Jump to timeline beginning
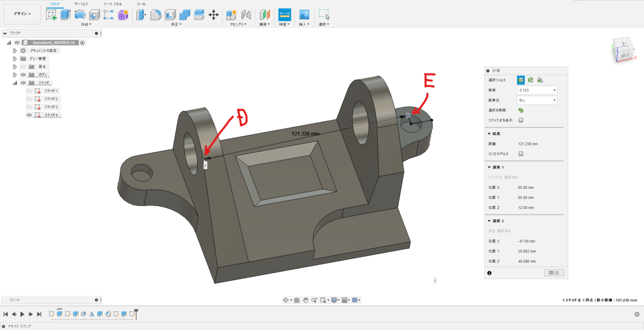644x330 pixels. [x=5, y=314]
